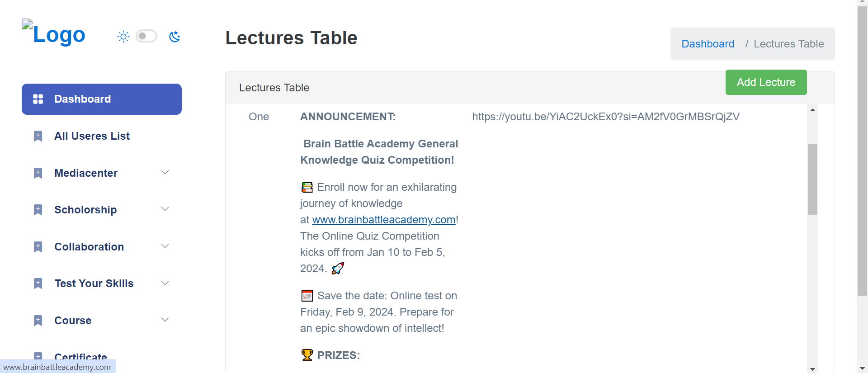Click the All Useres List bookmark icon
Viewport: 868px width, 373px height.
point(38,136)
